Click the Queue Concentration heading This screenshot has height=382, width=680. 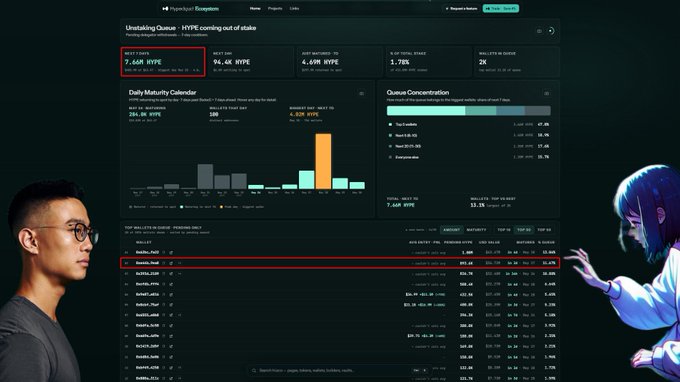tap(418, 92)
